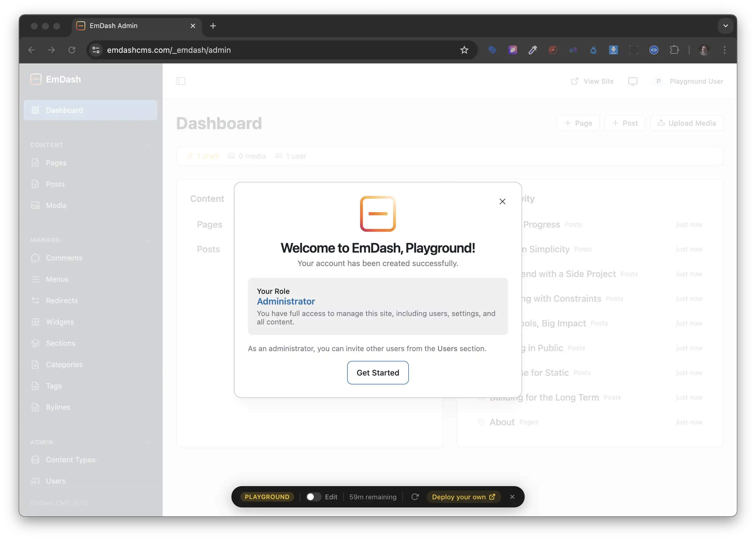756x540 pixels.
Task: Reload the browser page
Action: click(x=72, y=50)
